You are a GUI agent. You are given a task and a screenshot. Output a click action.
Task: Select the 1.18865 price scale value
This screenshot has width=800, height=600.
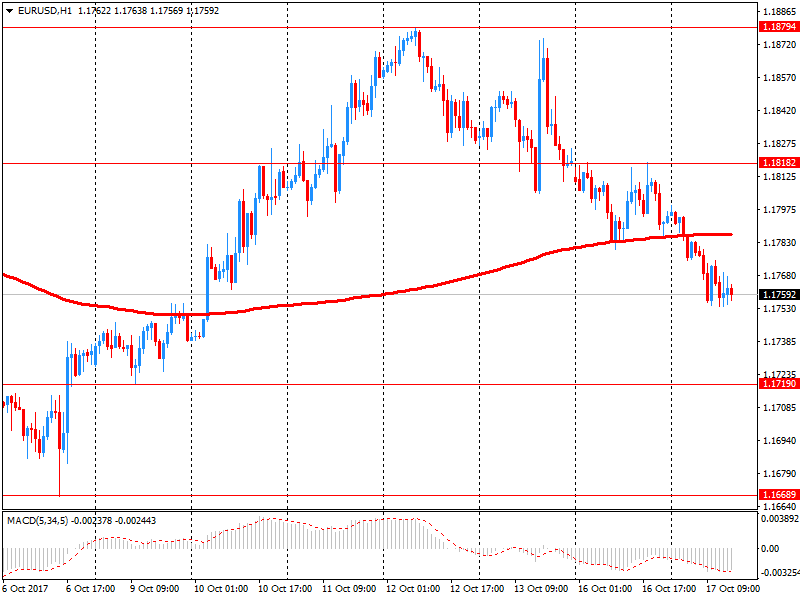tap(780, 12)
